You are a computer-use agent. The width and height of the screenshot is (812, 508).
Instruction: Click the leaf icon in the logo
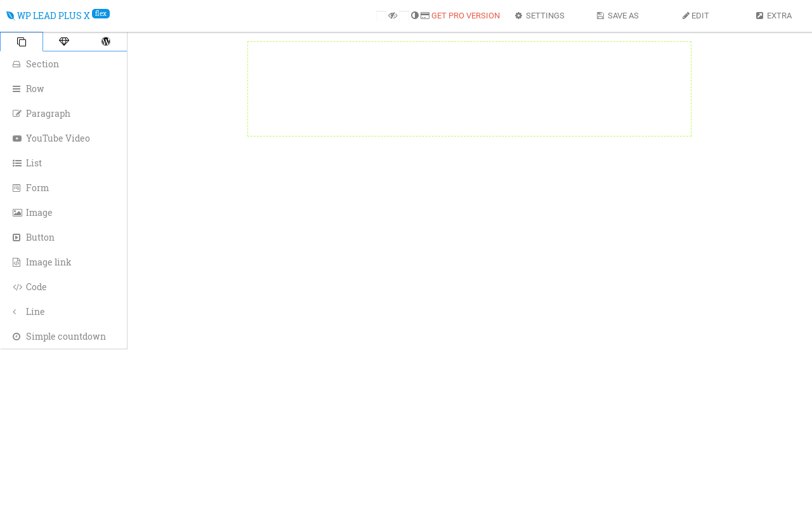click(10, 15)
